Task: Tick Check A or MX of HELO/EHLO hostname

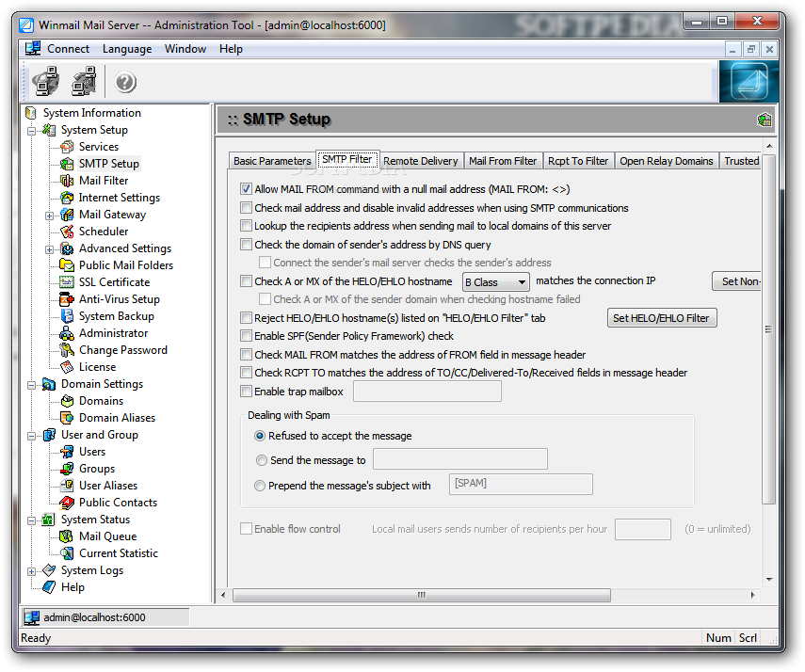Action: (x=247, y=281)
